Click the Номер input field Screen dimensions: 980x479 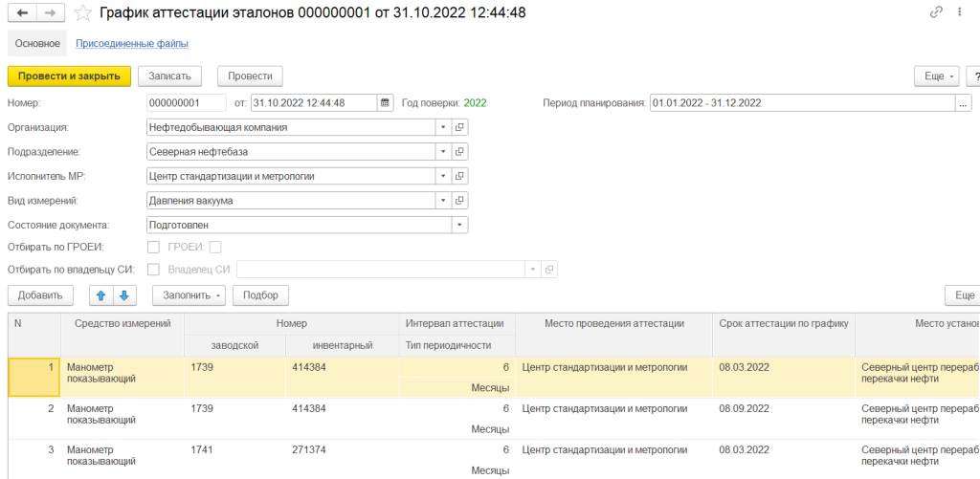pyautogui.click(x=186, y=103)
